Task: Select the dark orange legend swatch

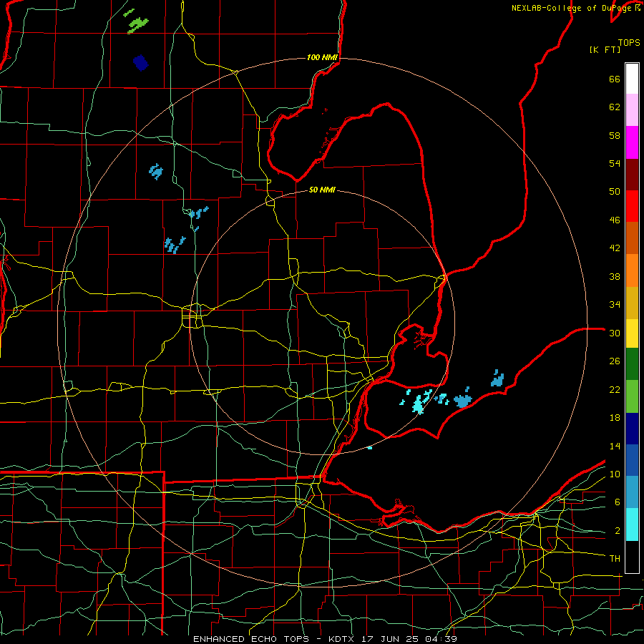Action: (632, 238)
